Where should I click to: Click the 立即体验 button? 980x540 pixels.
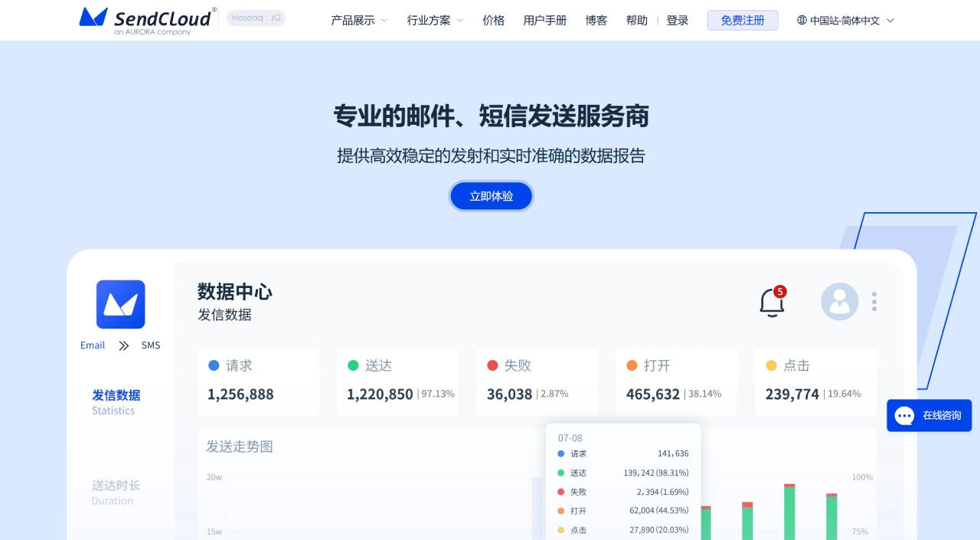point(491,196)
